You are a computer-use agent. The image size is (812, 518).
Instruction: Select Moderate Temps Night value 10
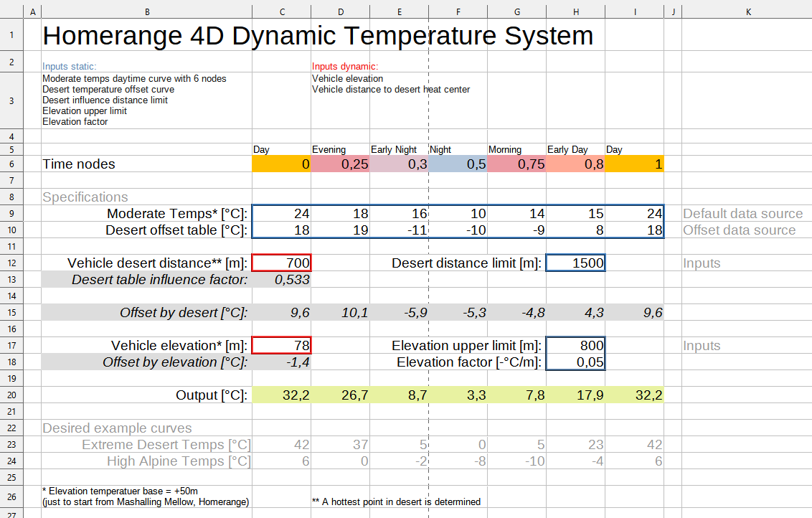458,213
